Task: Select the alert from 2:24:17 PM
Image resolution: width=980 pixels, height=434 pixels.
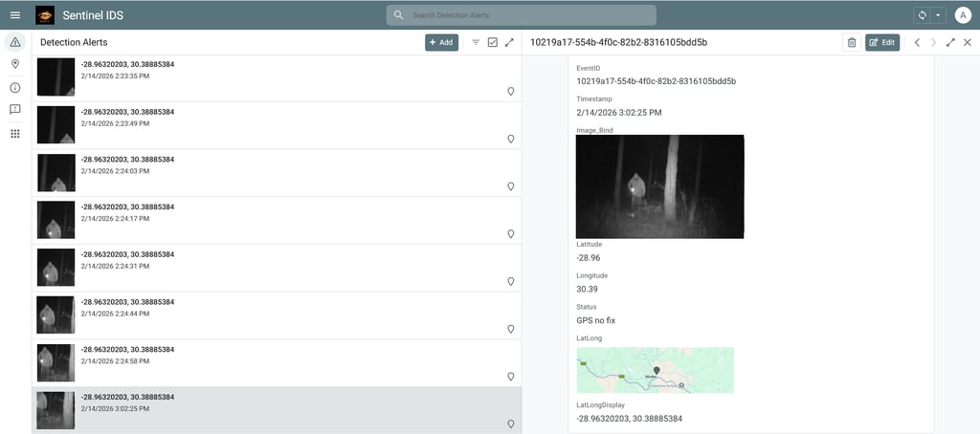Action: coord(277,221)
